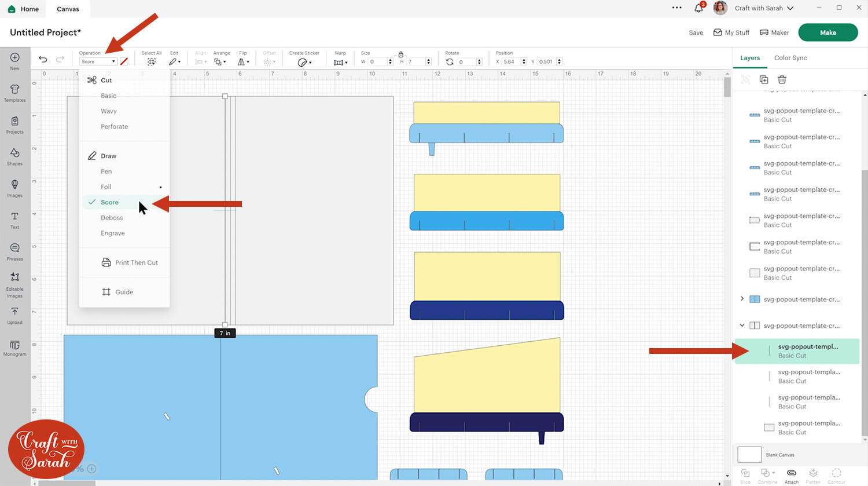This screenshot has width=868, height=486.
Task: Select the checked Score operation
Action: (x=109, y=202)
